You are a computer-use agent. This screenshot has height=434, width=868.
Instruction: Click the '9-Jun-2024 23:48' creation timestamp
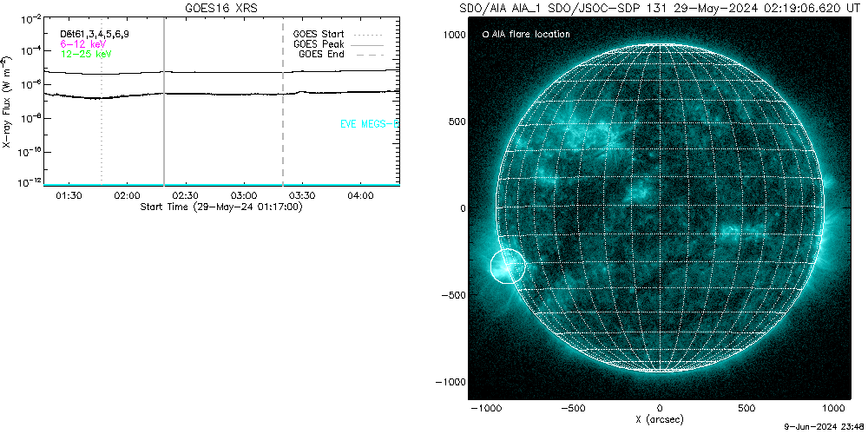pos(826,427)
